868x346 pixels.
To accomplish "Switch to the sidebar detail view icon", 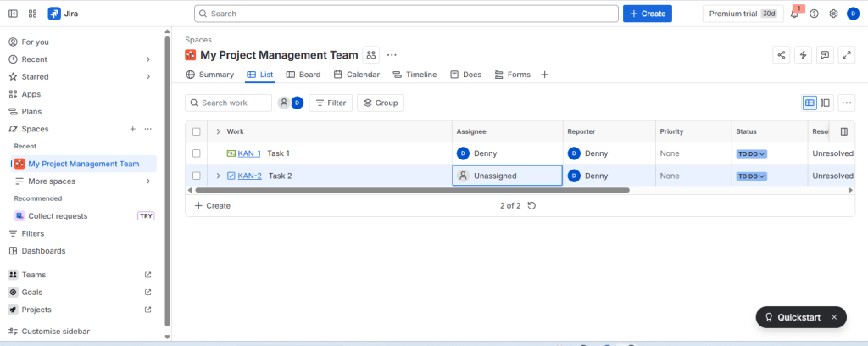I will coord(825,103).
